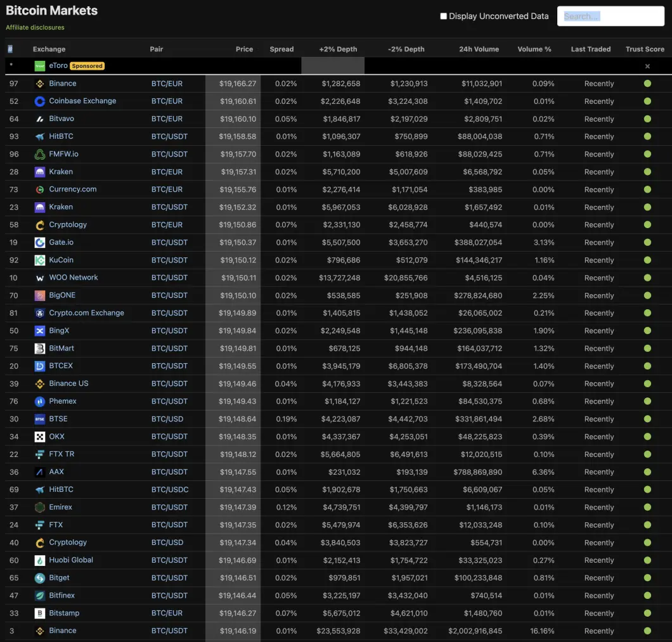672x642 pixels.
Task: Sort table by +2% Depth column header
Action: 338,49
